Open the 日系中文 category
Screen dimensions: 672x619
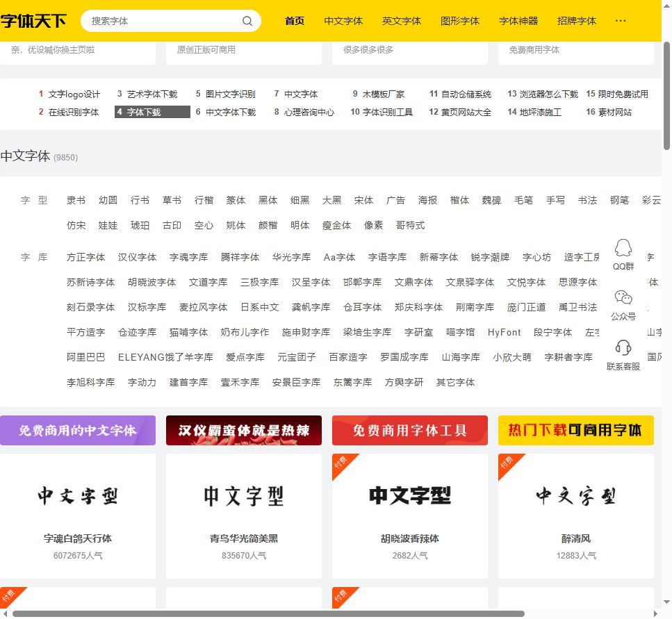coord(260,307)
